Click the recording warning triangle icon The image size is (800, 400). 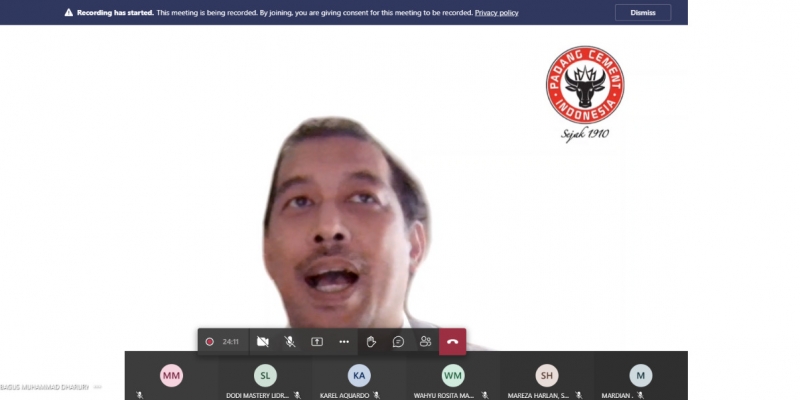tap(69, 13)
